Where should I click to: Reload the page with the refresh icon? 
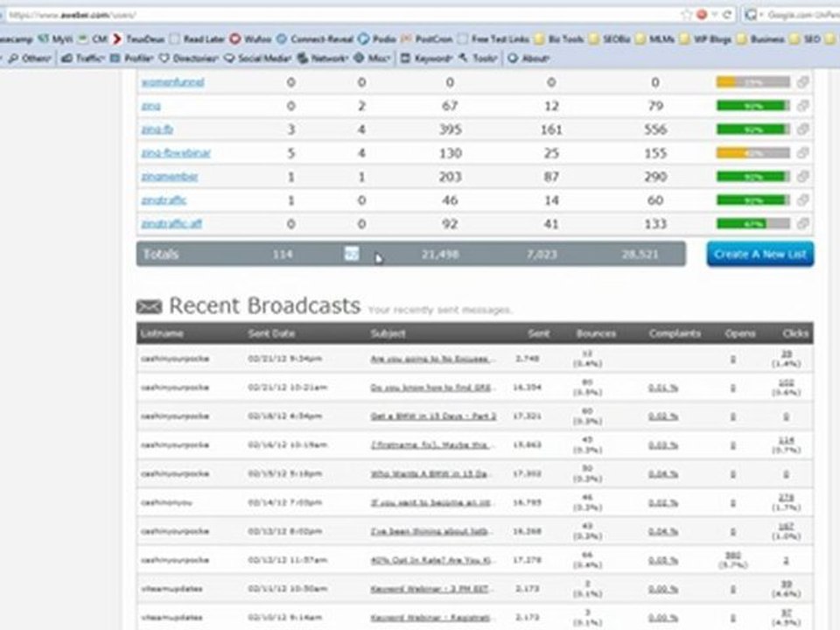pyautogui.click(x=727, y=15)
